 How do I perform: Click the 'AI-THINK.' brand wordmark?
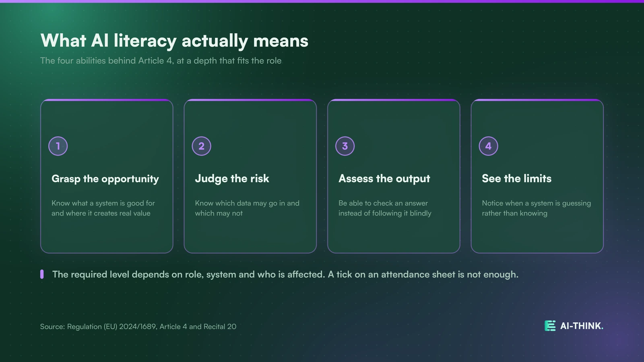click(x=582, y=326)
